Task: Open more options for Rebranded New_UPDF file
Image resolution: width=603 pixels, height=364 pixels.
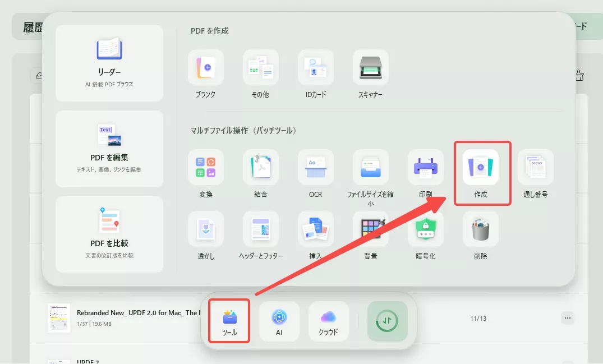Action: 567,318
